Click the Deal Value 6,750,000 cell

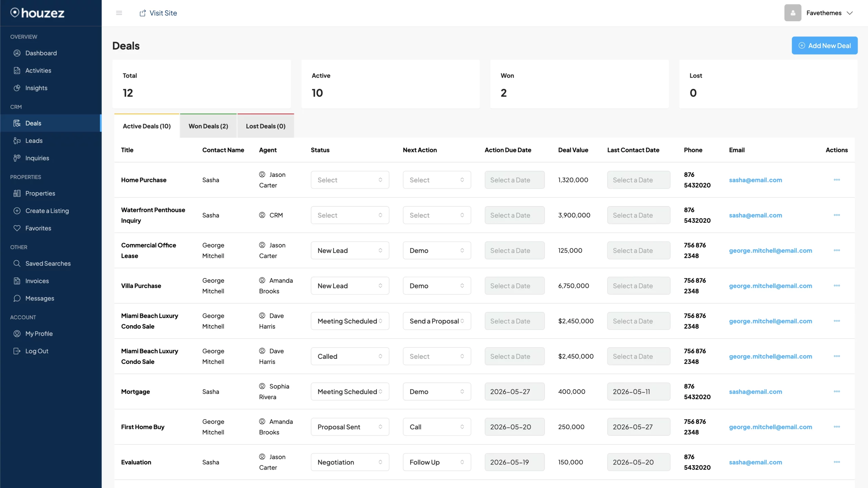[573, 286]
